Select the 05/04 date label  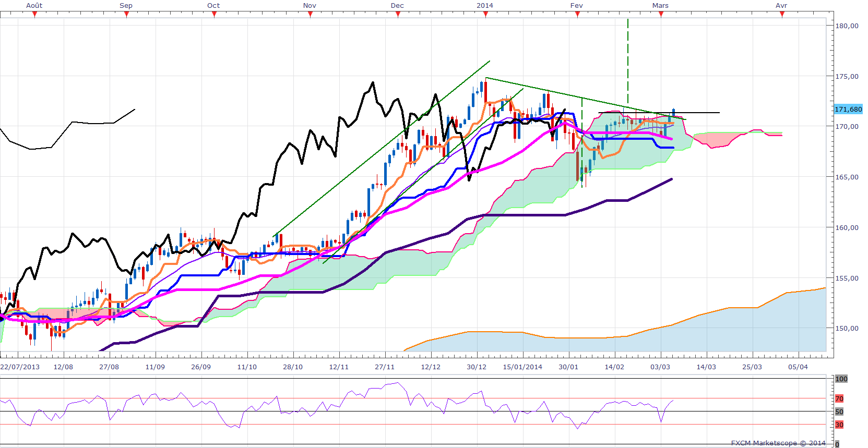(798, 367)
